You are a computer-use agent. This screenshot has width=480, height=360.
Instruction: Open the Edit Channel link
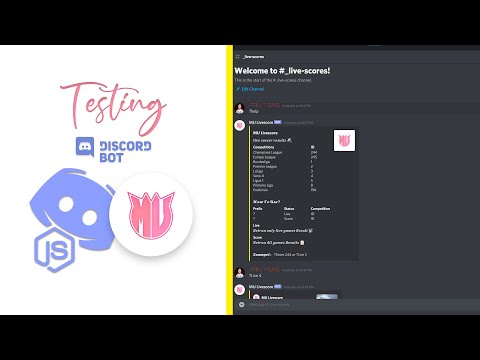click(x=250, y=89)
